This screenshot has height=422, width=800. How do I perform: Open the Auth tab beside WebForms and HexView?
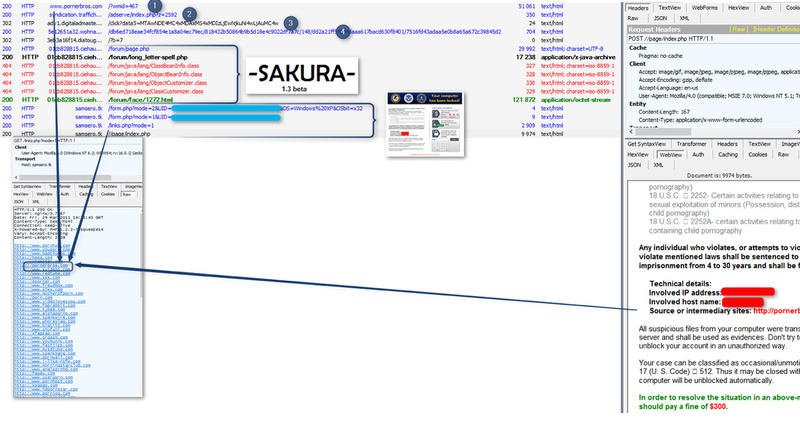point(766,8)
